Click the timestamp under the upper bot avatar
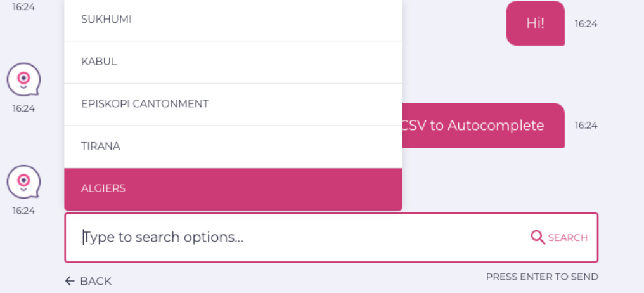 point(23,108)
